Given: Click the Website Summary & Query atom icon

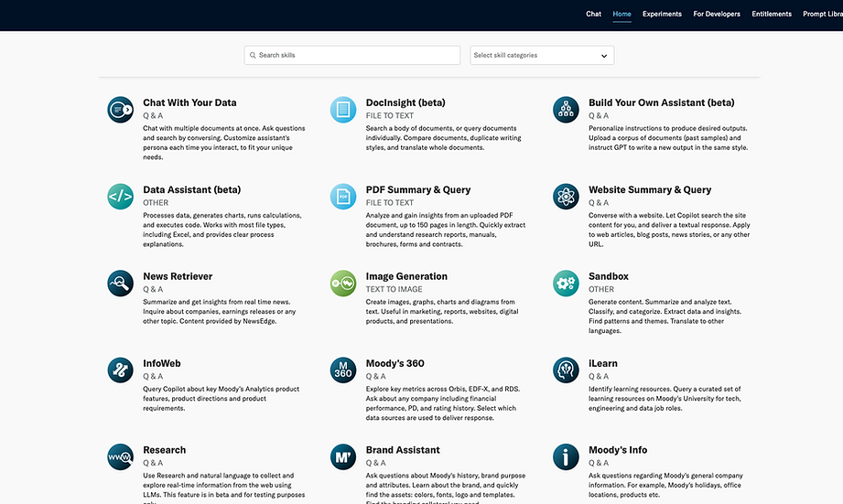Looking at the screenshot, I should coord(566,197).
